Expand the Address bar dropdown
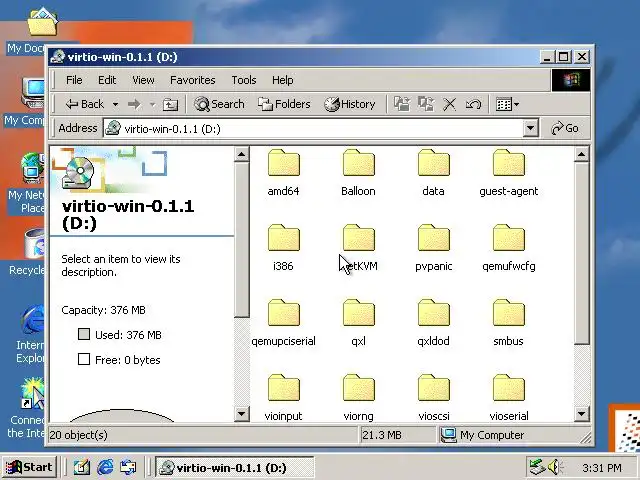The width and height of the screenshot is (640, 480). (x=530, y=129)
